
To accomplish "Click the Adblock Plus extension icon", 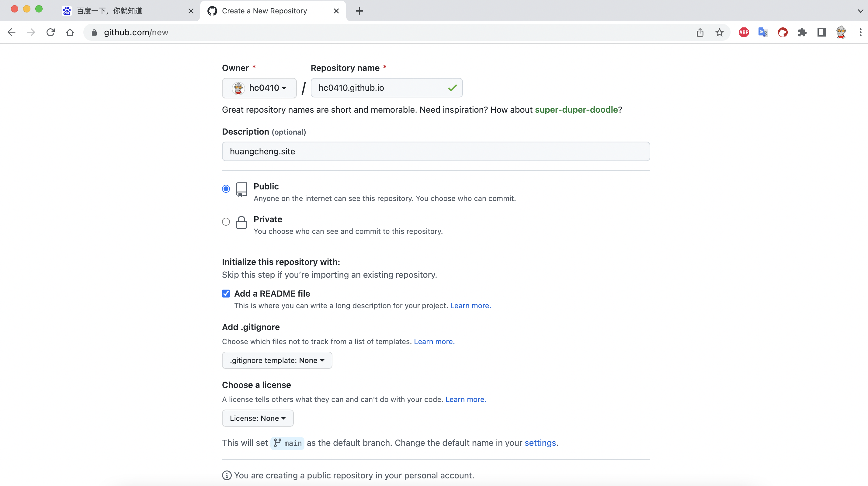I will [744, 32].
